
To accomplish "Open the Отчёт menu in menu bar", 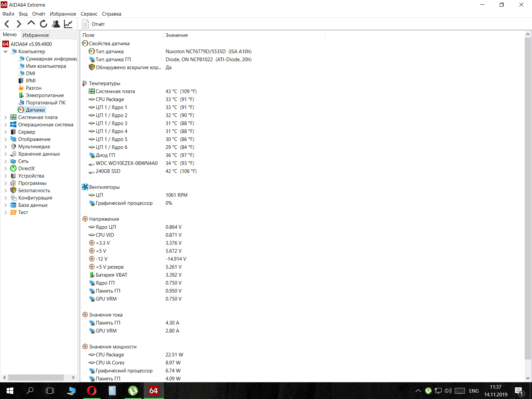I will click(x=39, y=14).
